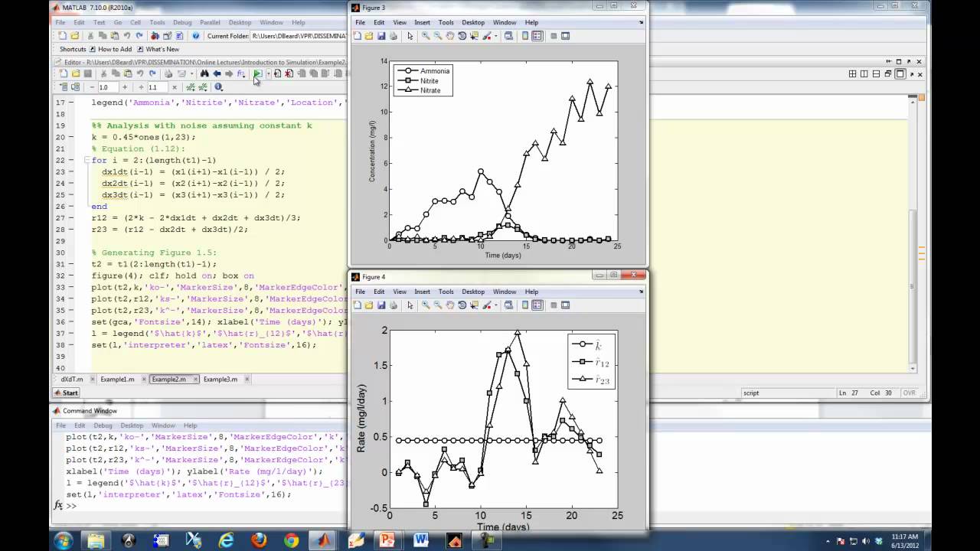The width and height of the screenshot is (980, 551).
Task: Click the gray Forward arrow in Editor toolbar
Action: 229,73
